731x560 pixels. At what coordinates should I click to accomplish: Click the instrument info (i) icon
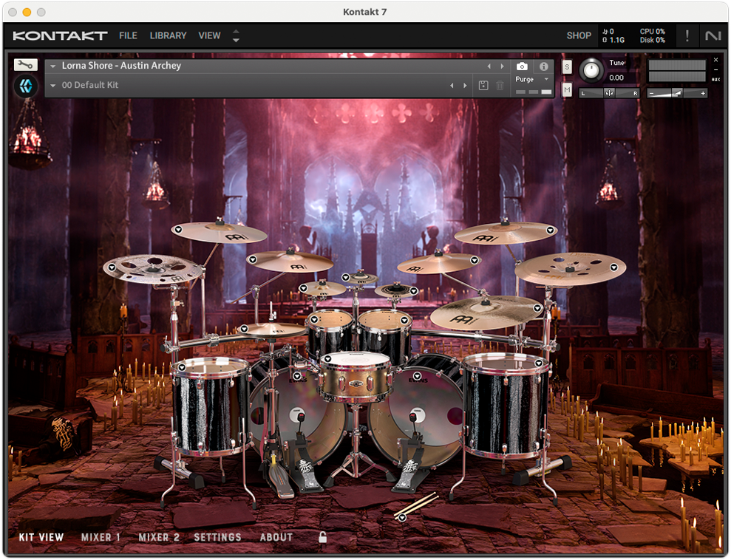pyautogui.click(x=544, y=66)
